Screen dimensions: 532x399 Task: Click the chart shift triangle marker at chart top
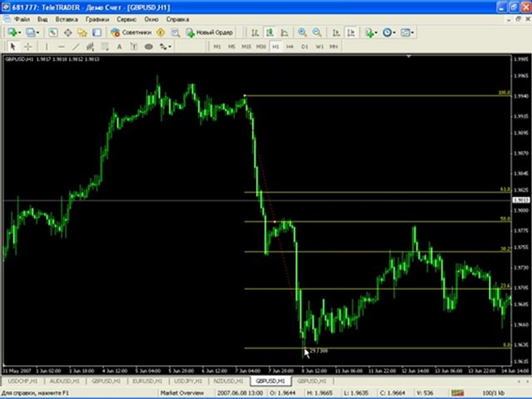pyautogui.click(x=409, y=57)
